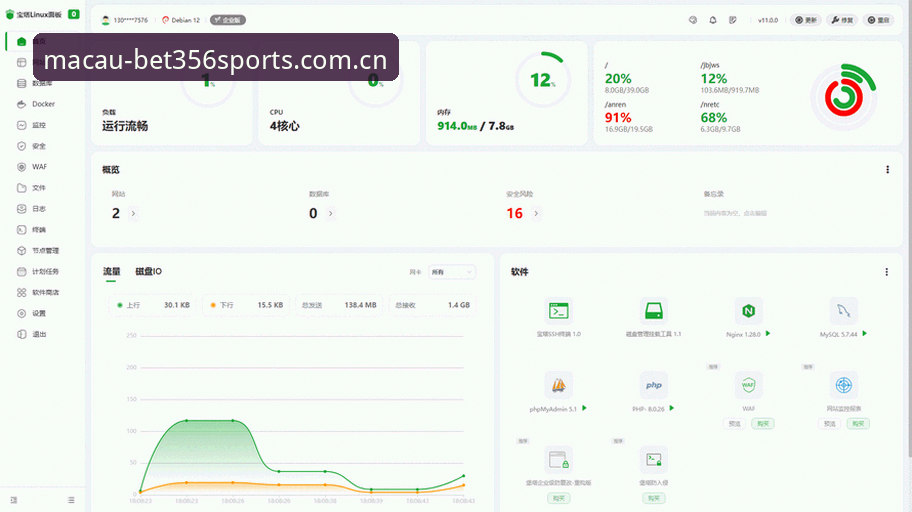Click the memory usage 12% gauge
This screenshot has width=912, height=512.
(543, 80)
